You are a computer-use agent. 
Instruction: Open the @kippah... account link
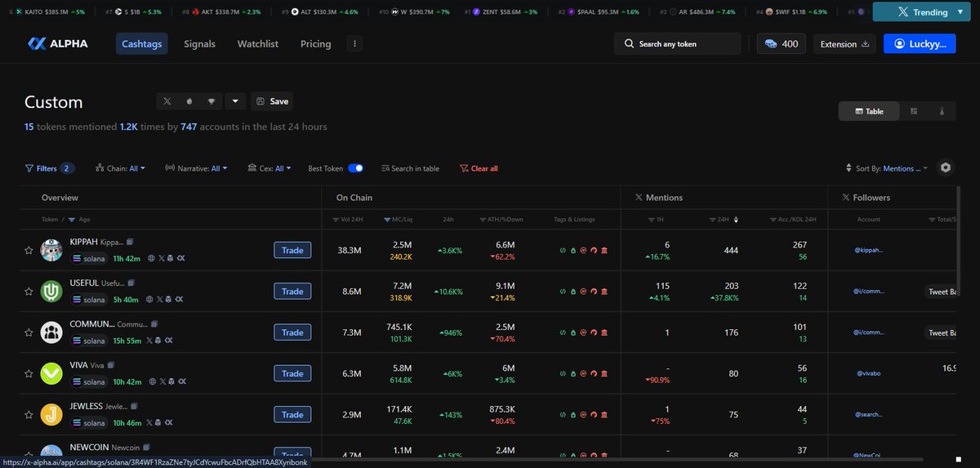click(869, 251)
